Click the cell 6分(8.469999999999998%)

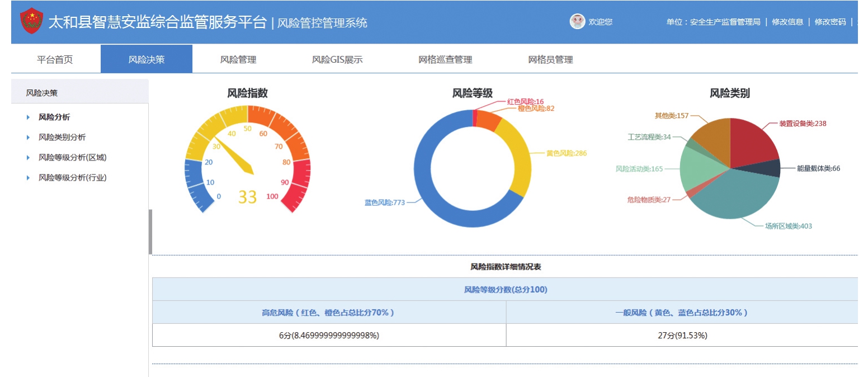[329, 336]
